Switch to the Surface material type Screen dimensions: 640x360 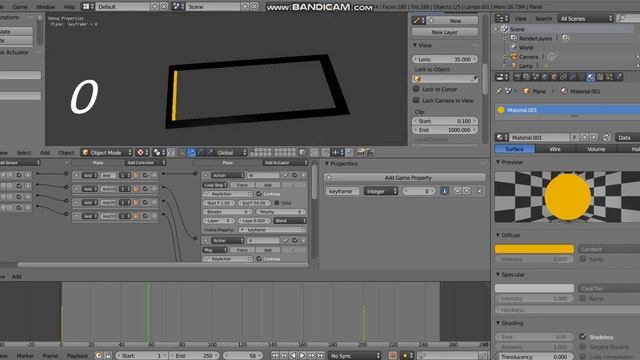pos(514,149)
